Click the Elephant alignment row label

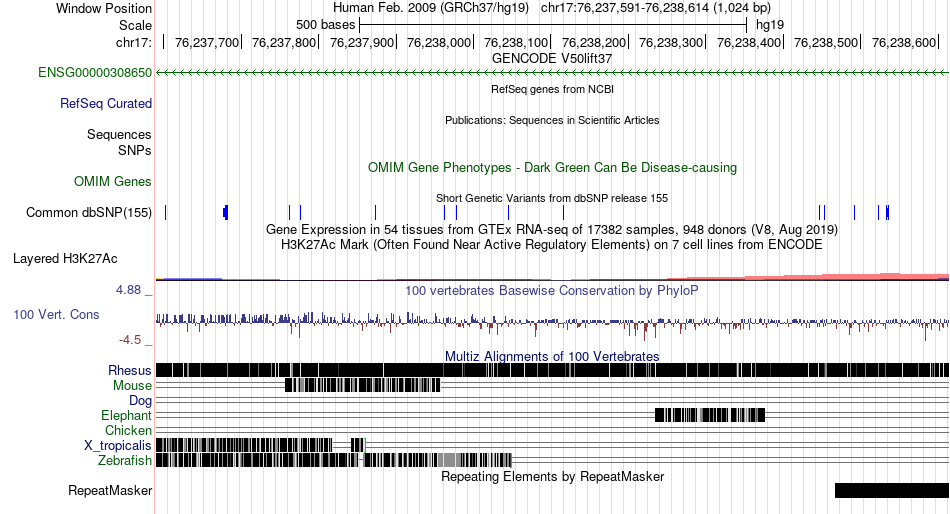tap(127, 416)
